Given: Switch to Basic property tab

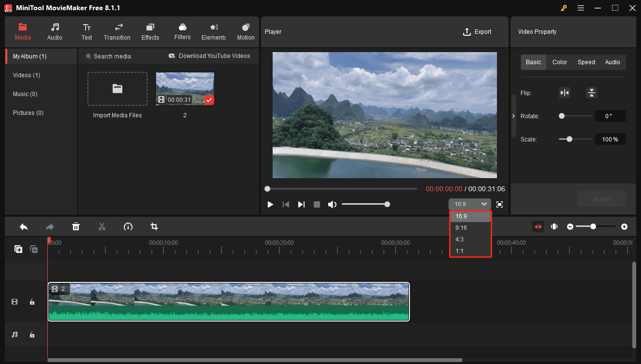Looking at the screenshot, I should click(x=534, y=62).
